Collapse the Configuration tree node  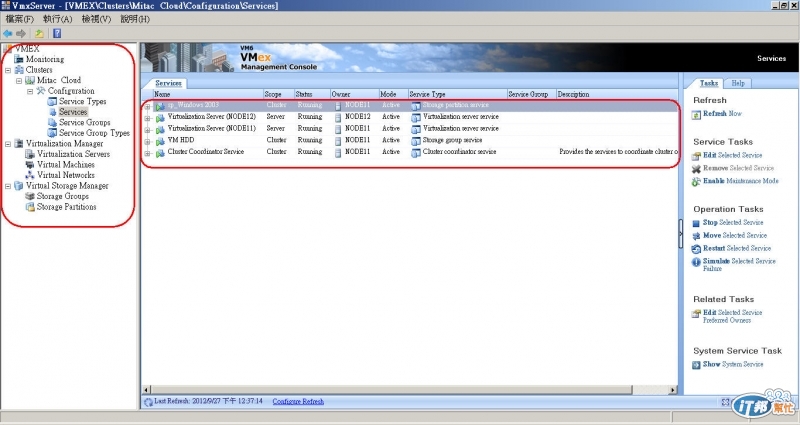click(x=30, y=91)
